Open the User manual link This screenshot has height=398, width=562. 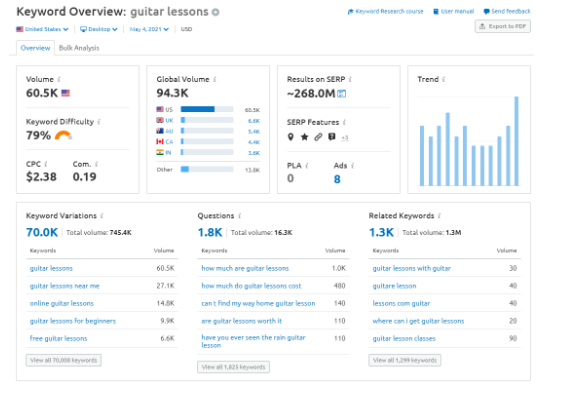453,11
